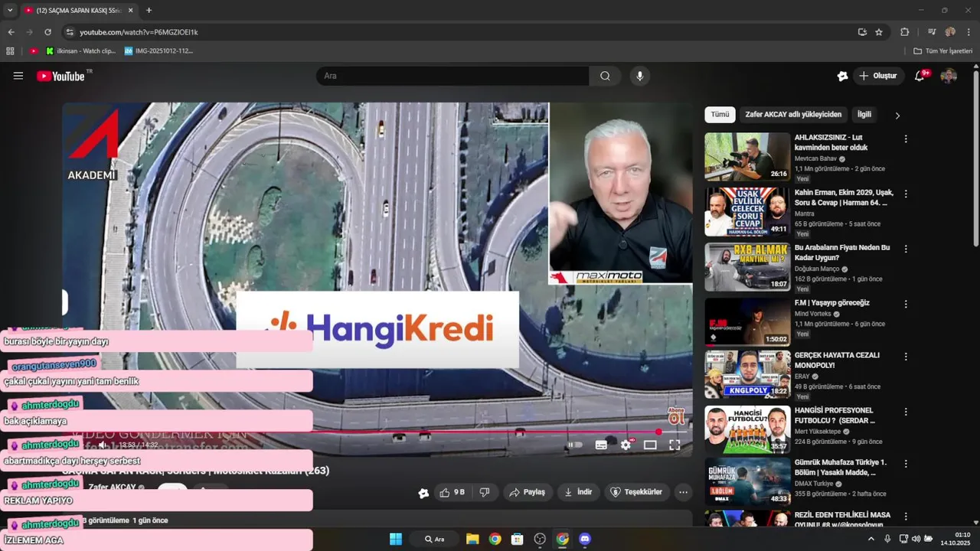The image size is (980, 551).
Task: Like the video with thumbs-up
Action: pyautogui.click(x=452, y=492)
